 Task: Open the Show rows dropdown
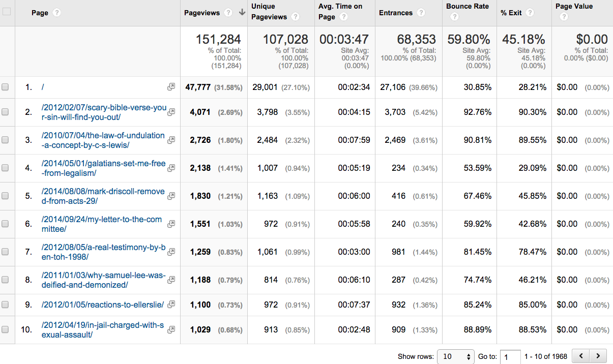(456, 356)
